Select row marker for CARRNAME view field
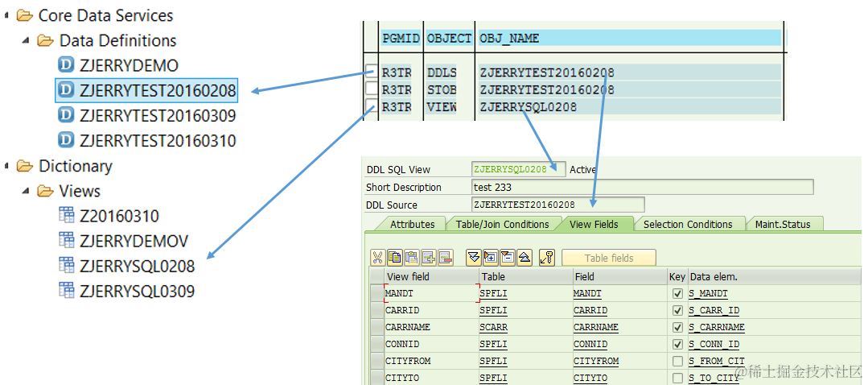 click(377, 327)
